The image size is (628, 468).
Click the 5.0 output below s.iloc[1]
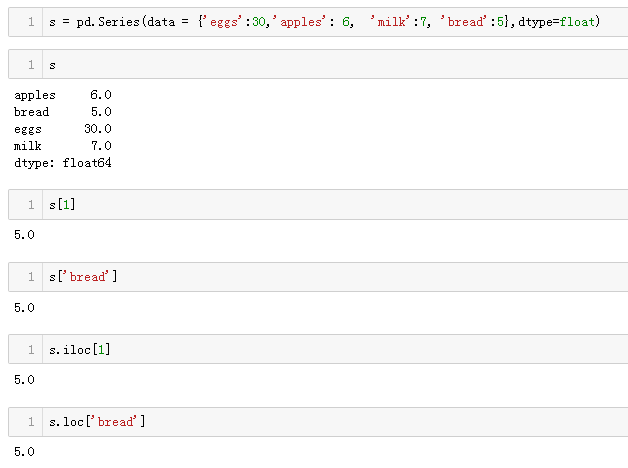coord(24,380)
